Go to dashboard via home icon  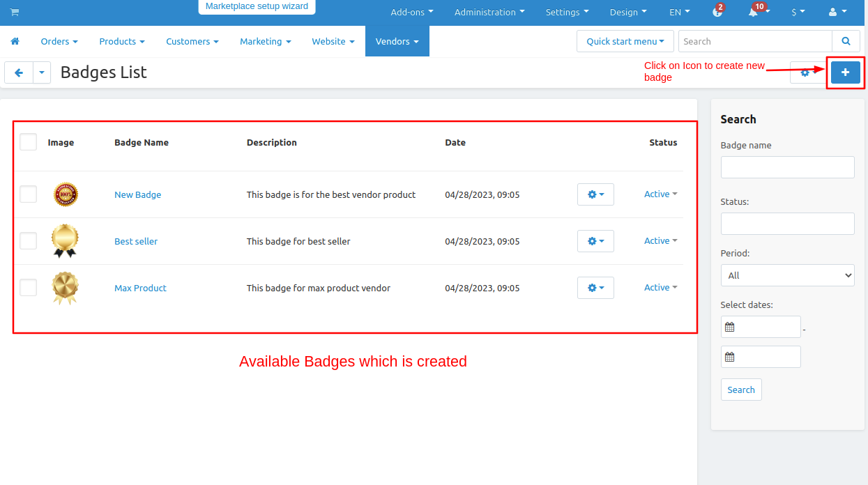15,41
